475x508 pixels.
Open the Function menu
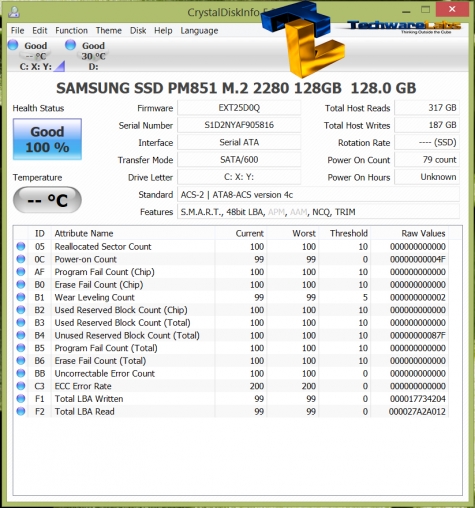[x=71, y=31]
